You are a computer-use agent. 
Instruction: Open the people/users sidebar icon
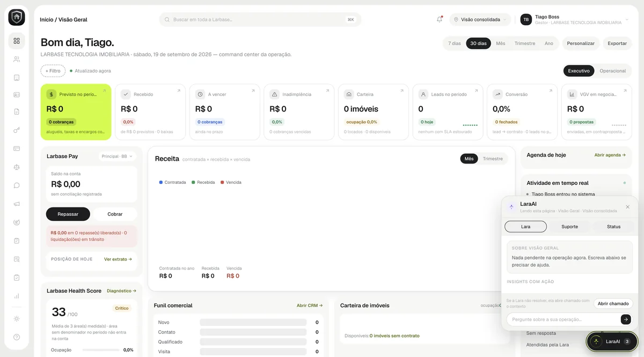pos(17,59)
